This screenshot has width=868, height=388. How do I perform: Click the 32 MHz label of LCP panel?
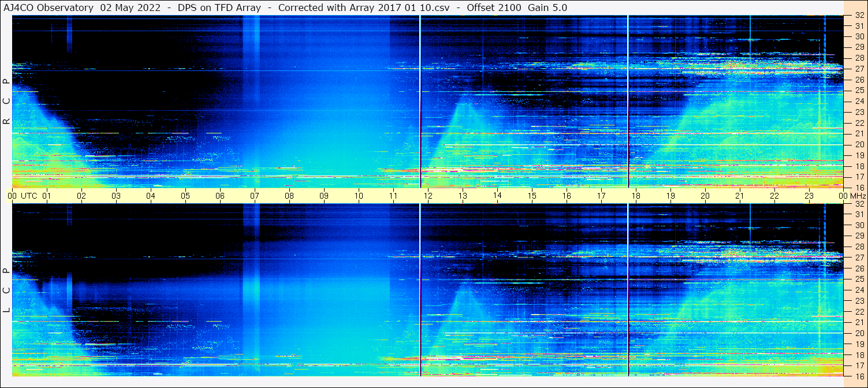[859, 204]
